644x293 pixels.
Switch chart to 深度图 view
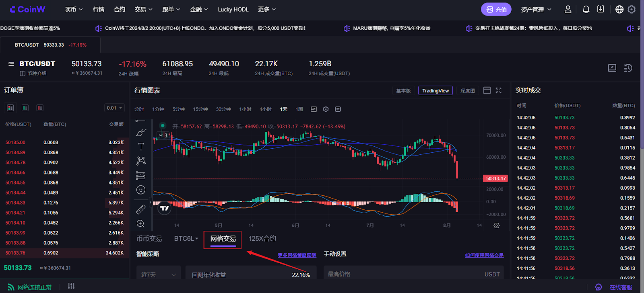click(467, 91)
